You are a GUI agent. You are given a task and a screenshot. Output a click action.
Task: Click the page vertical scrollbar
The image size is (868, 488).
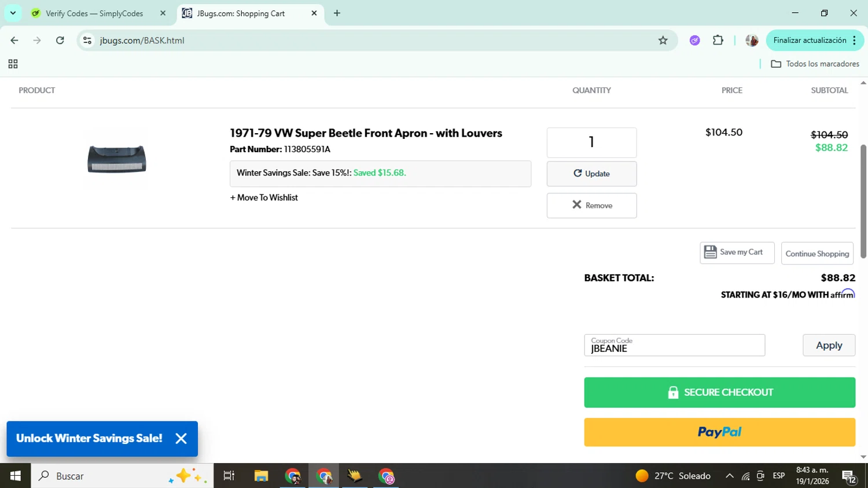(863, 201)
